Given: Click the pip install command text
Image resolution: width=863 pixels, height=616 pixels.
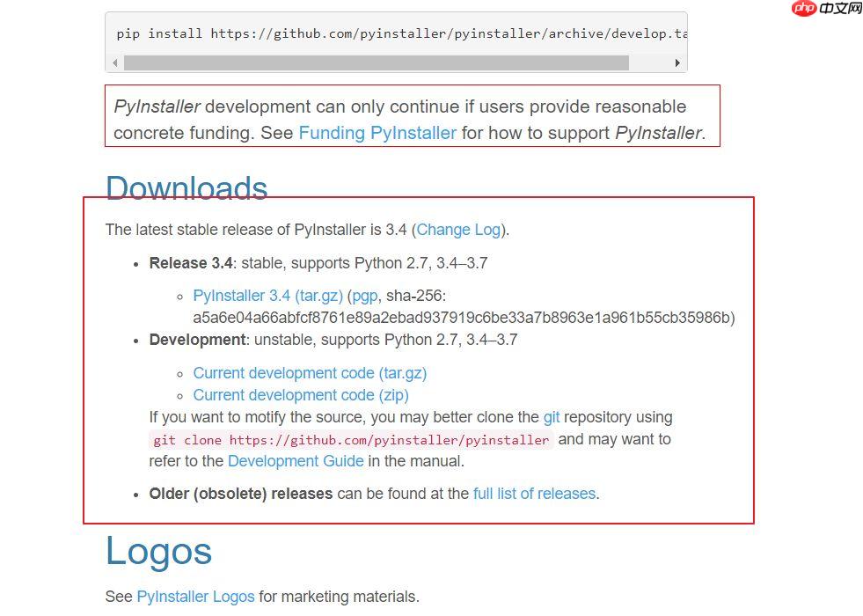Looking at the screenshot, I should [x=402, y=33].
